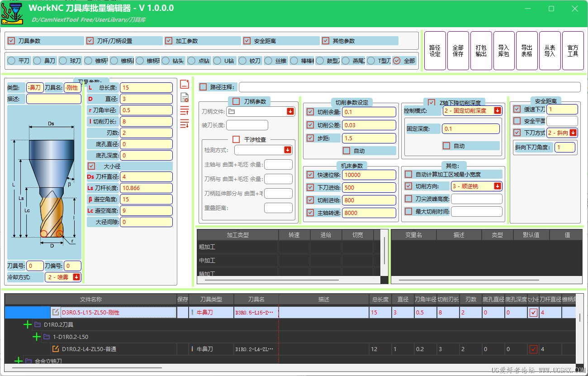Toggle the 刀杆/刀柄设置 checkbox
588x376 pixels.
click(90, 41)
